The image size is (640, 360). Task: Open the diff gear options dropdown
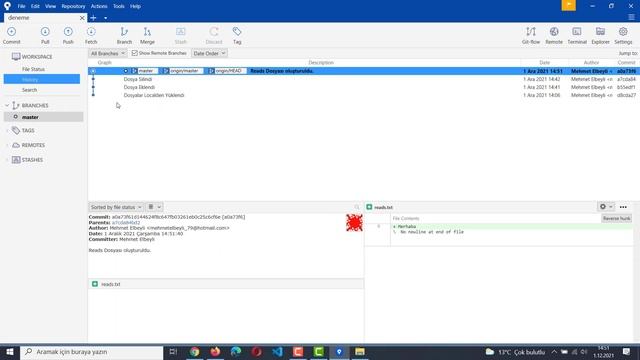click(605, 207)
